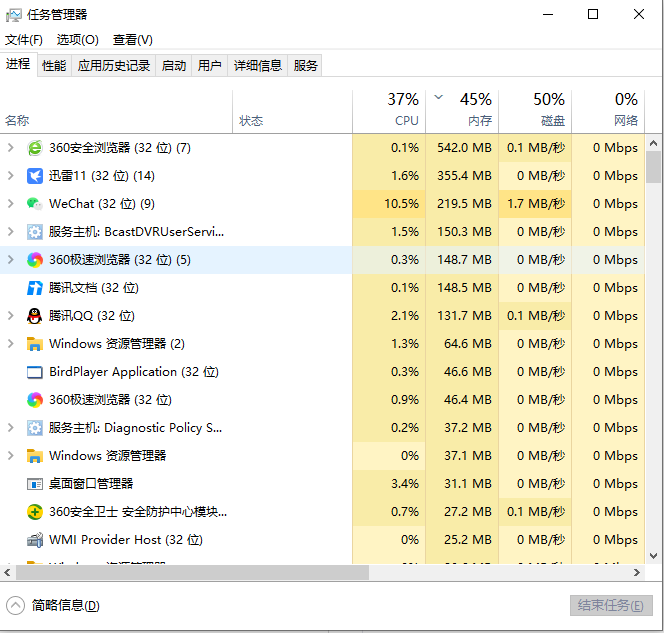Click the 腾讯文档 process icon
This screenshot has width=664, height=633.
pyautogui.click(x=35, y=288)
